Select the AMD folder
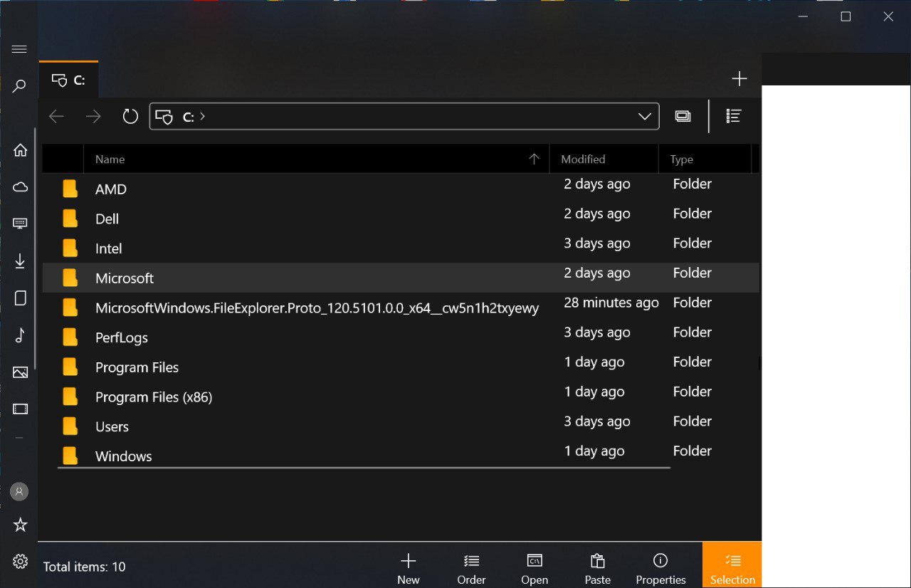The image size is (911, 588). (x=401, y=189)
